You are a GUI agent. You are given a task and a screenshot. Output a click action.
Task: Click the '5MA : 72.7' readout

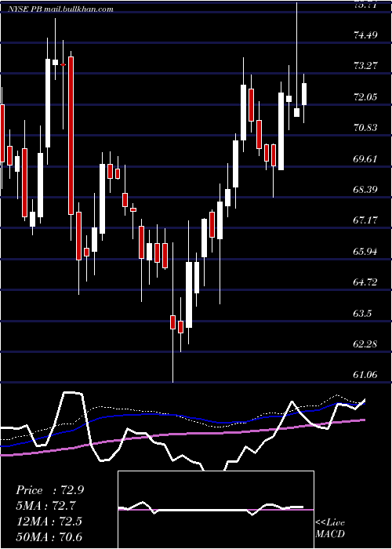[x=46, y=506]
